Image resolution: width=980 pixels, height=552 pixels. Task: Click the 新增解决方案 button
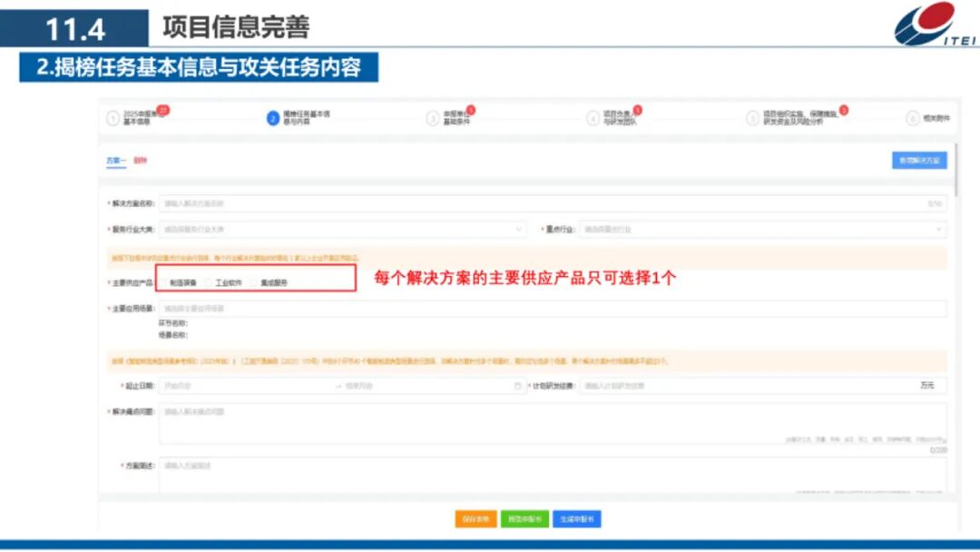pos(919,160)
